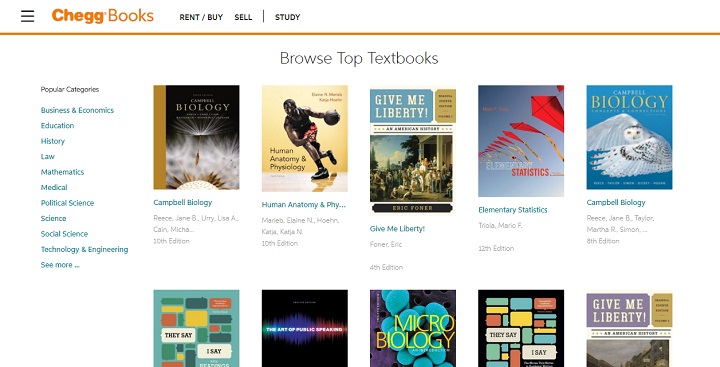Open the They Say I Say teal cover
This screenshot has width=720, height=367.
tap(196, 328)
